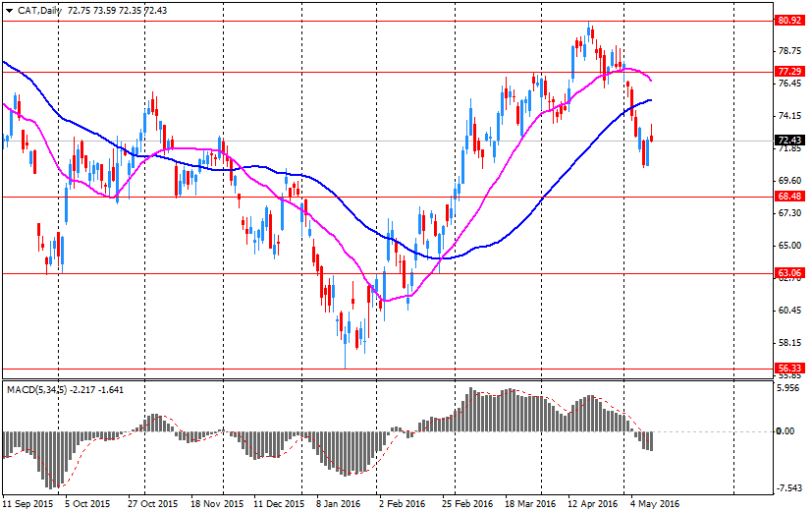Click the 60.45 price axis value

click(789, 310)
